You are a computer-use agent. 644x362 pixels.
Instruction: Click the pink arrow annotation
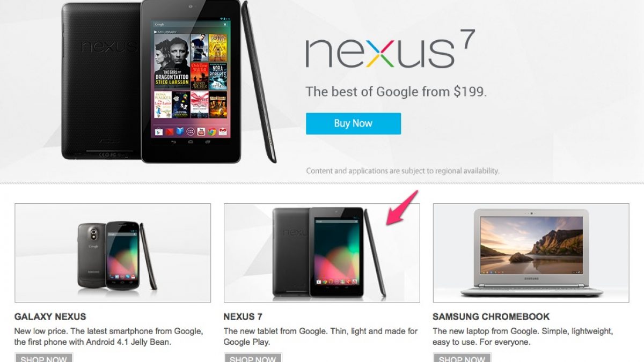402,207
